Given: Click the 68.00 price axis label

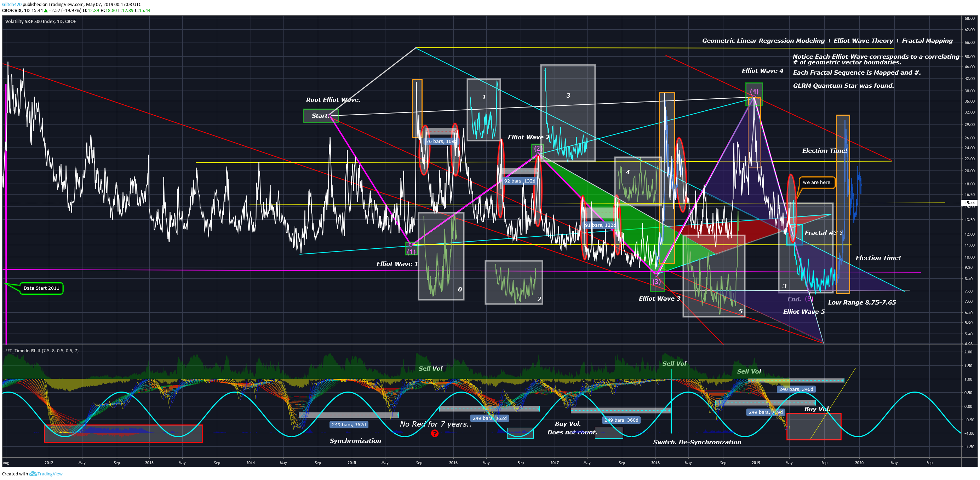Looking at the screenshot, I should [969, 18].
